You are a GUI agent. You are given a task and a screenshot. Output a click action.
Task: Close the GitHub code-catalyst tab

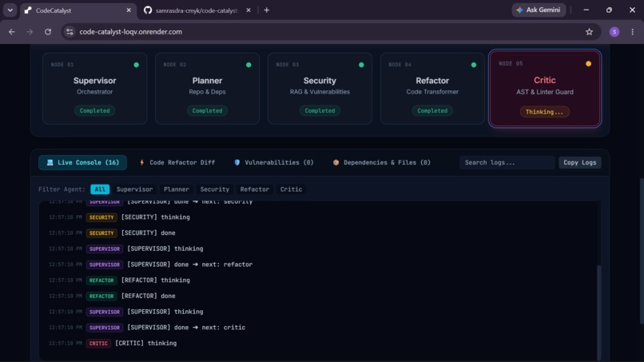pyautogui.click(x=248, y=10)
